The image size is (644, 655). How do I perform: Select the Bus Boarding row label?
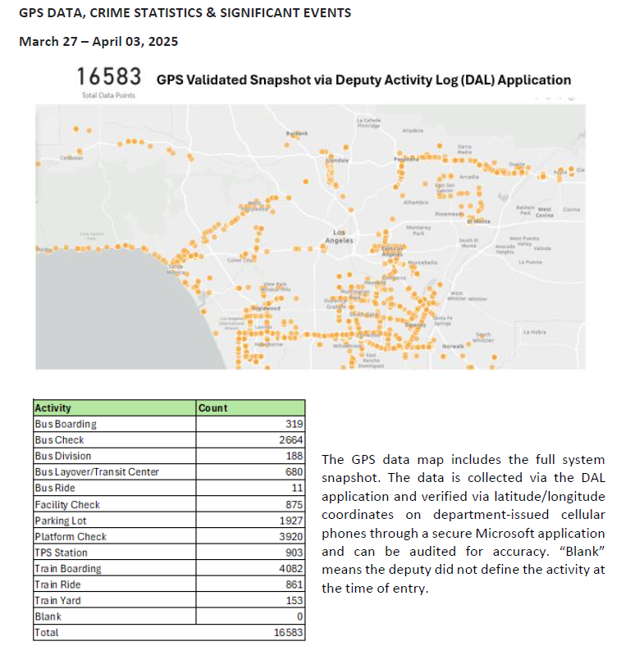pyautogui.click(x=66, y=424)
